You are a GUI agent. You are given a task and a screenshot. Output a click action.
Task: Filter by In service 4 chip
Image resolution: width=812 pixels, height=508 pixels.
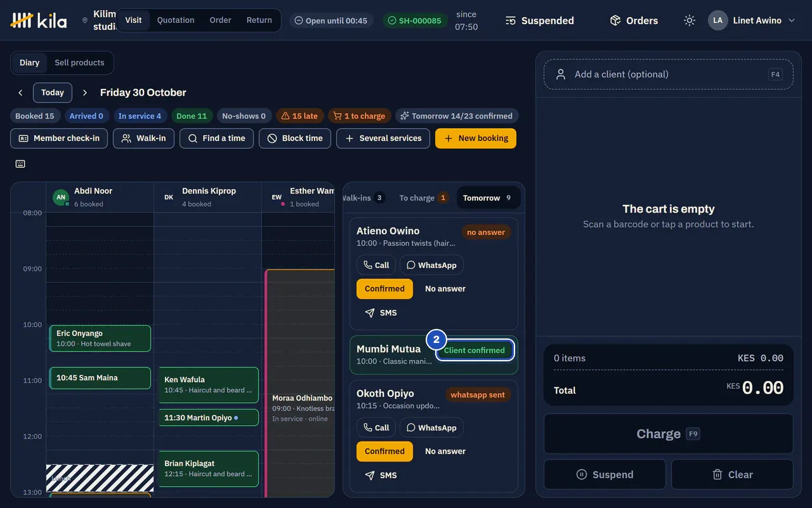point(140,116)
